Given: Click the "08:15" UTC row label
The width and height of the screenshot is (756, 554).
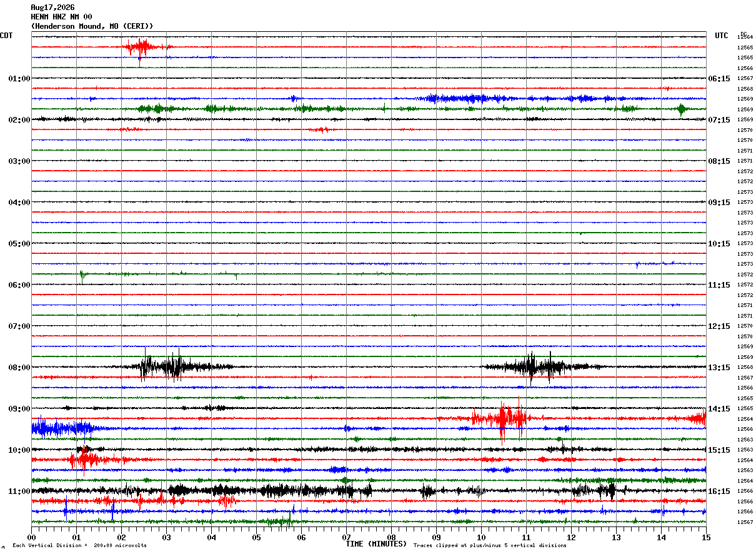Looking at the screenshot, I should 719,161.
